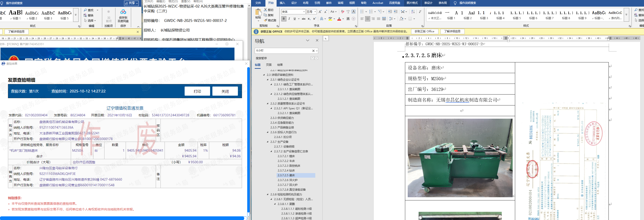Click the save to Baidu Netdisk icon
The width and height of the screenshot is (644, 220).
point(123,12)
